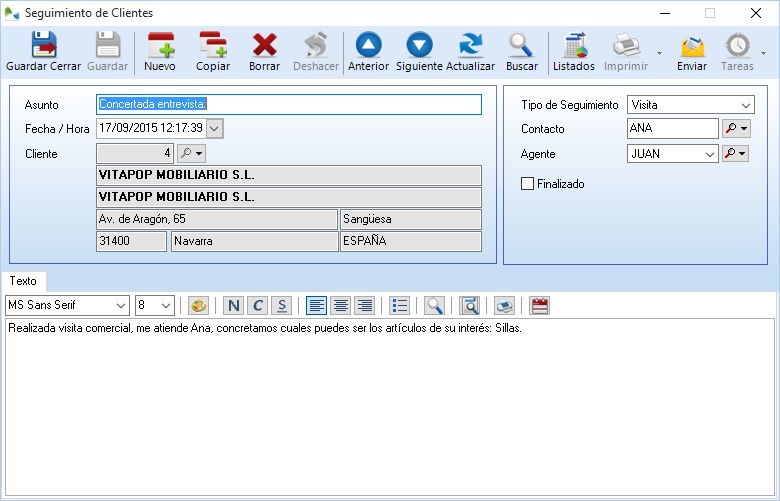Click the greyed Guardar save icon

(x=107, y=52)
